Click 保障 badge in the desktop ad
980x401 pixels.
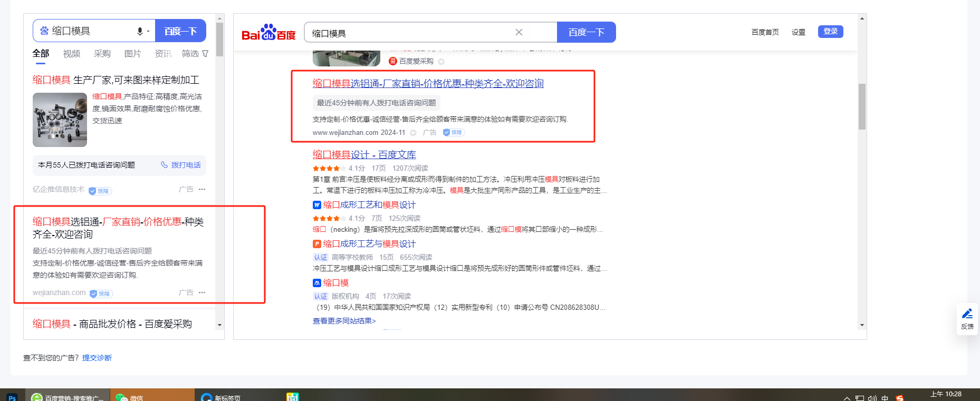(454, 133)
